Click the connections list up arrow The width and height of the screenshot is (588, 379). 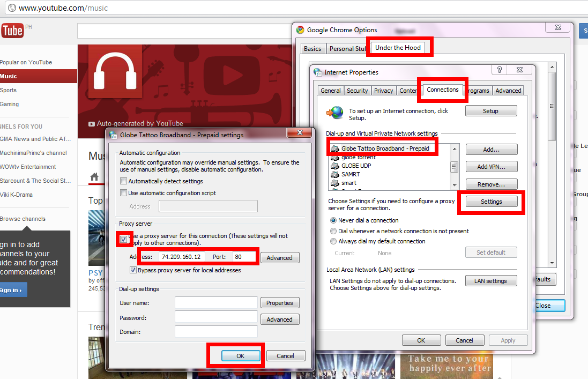pos(455,149)
